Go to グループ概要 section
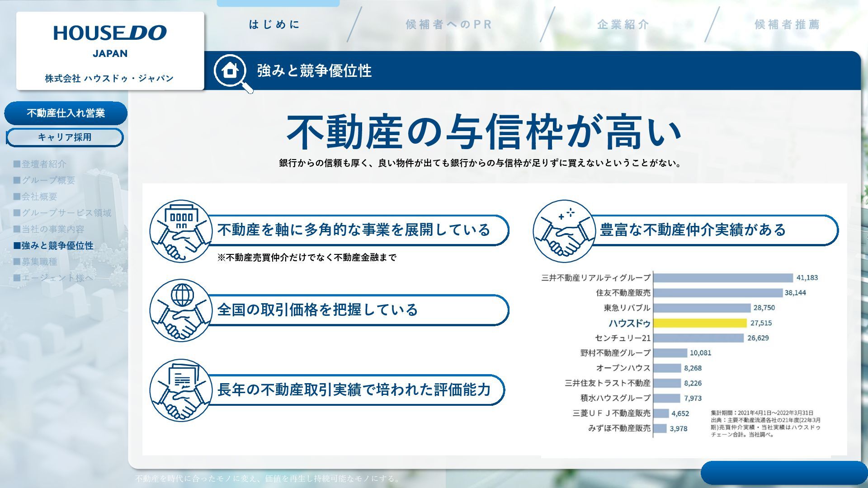Viewport: 868px width, 488px height. (x=44, y=180)
